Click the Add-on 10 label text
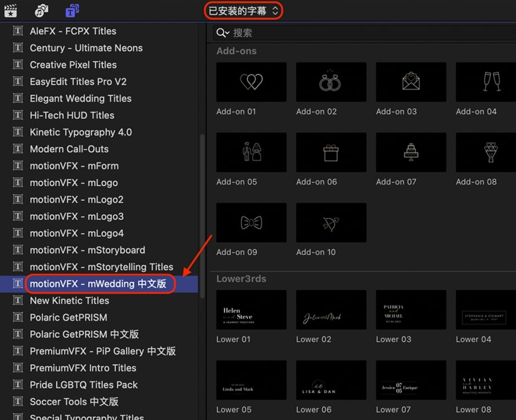Image resolution: width=516 pixels, height=420 pixels. 316,252
